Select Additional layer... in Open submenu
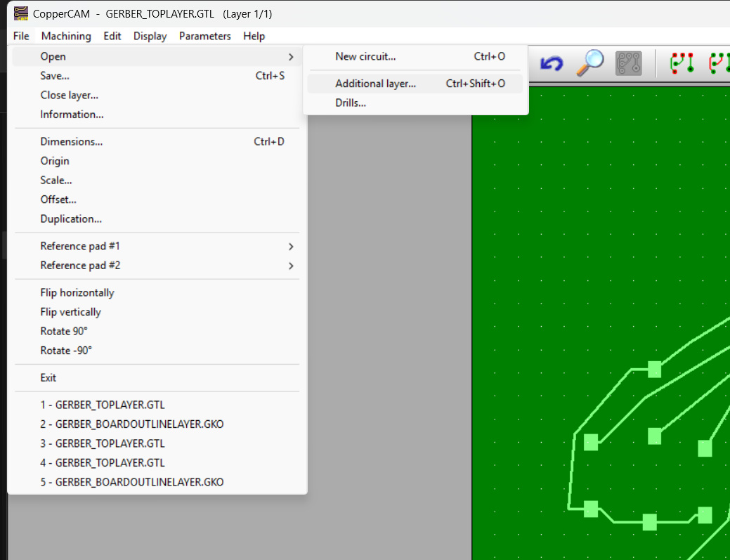The width and height of the screenshot is (730, 560). click(415, 84)
